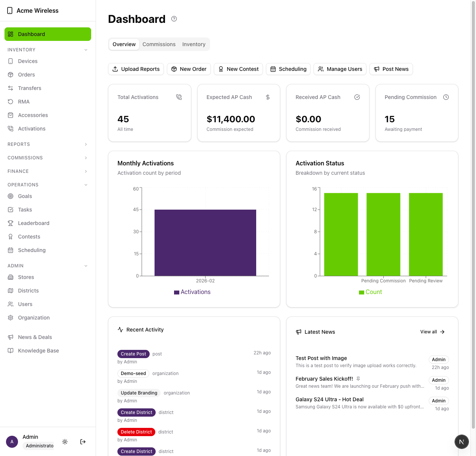Toggle light mode with the sun icon

click(65, 442)
